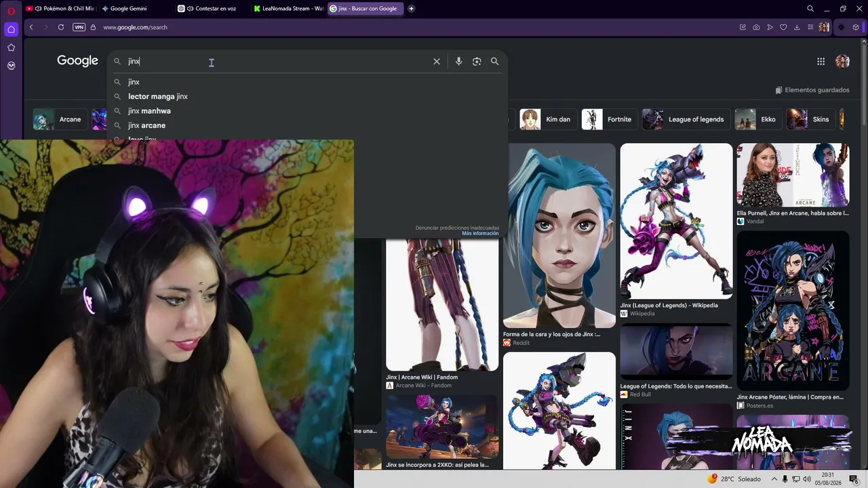Open the taskbar network icon
Viewport: 868px width, 488px height.
[796, 479]
